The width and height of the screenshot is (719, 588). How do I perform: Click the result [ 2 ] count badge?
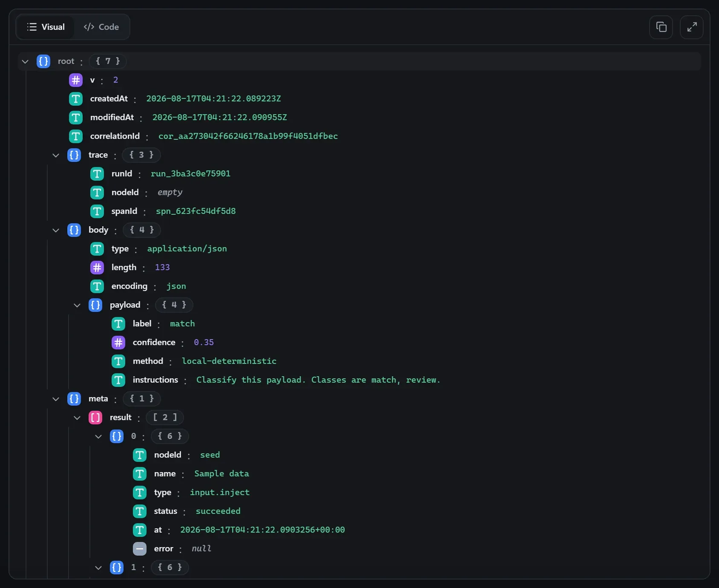[165, 418]
